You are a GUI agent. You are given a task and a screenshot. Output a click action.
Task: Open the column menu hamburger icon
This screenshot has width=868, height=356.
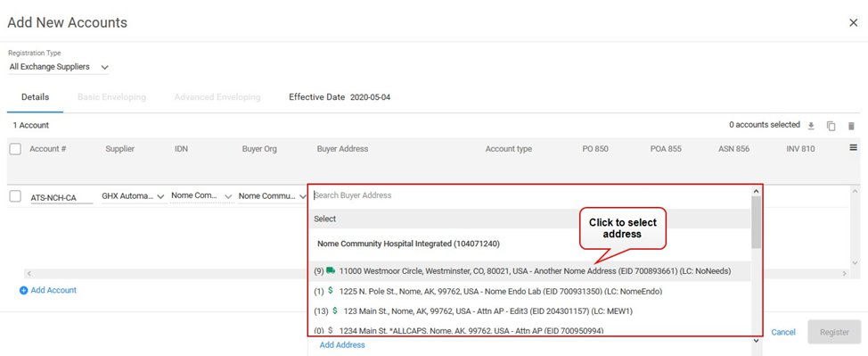(x=853, y=148)
